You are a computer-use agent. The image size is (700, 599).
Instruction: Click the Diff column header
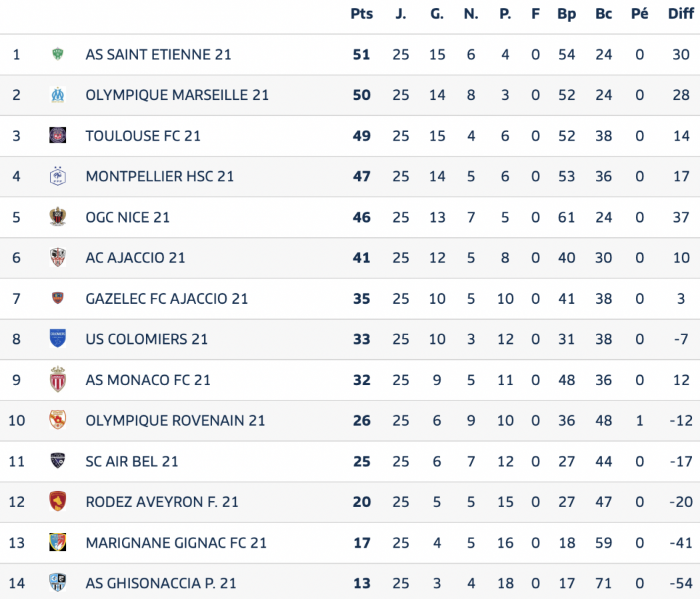[x=681, y=14]
